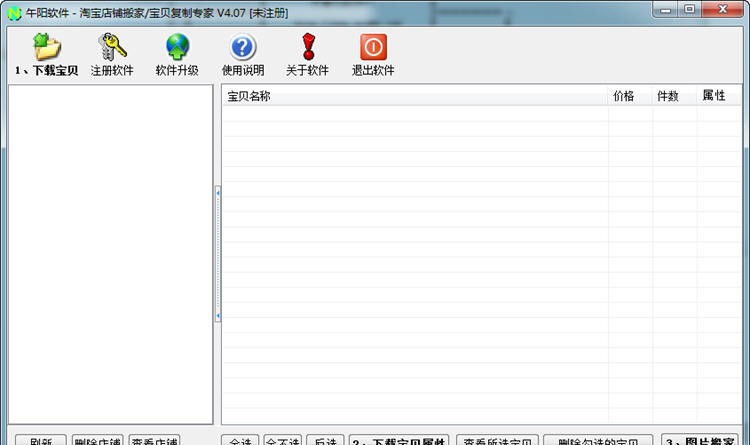Click the 查看店铺 button

tap(154, 440)
